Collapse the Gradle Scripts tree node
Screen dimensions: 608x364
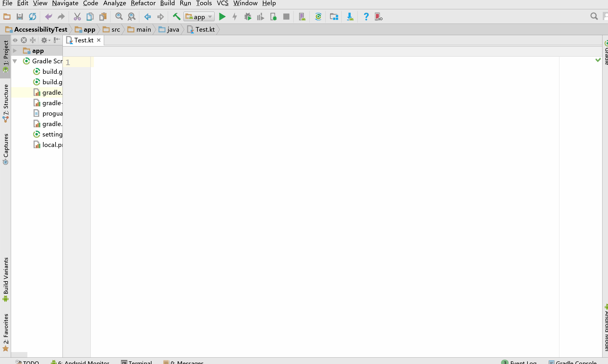tap(15, 61)
